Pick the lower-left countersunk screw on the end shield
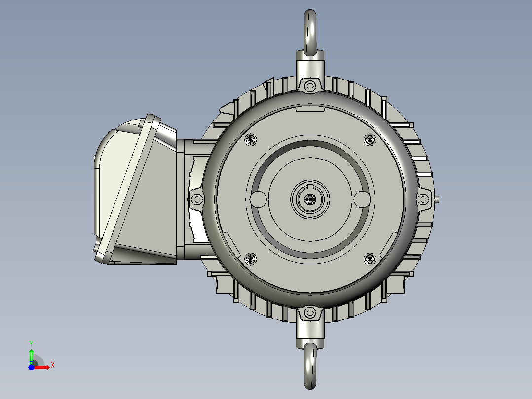Viewport: 532px width, 399px height. point(250,259)
